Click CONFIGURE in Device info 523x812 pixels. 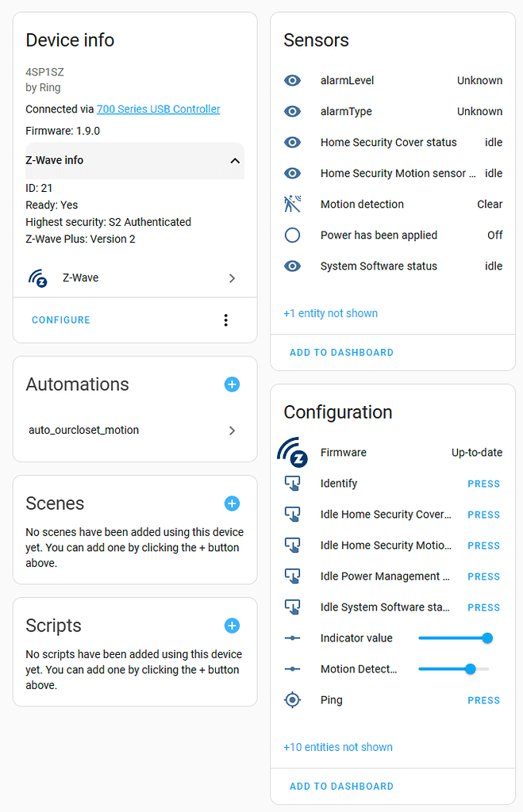pyautogui.click(x=60, y=320)
